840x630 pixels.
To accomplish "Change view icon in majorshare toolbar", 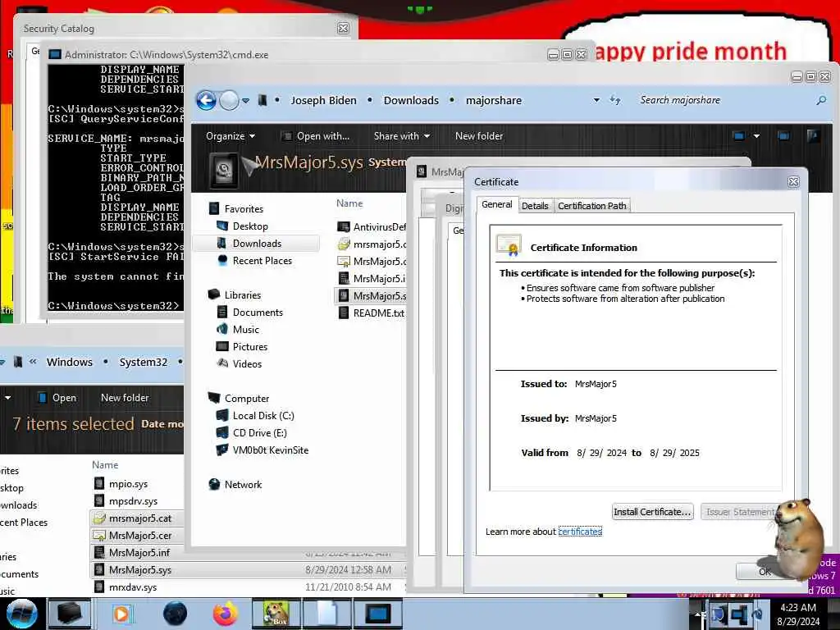I will pos(739,136).
